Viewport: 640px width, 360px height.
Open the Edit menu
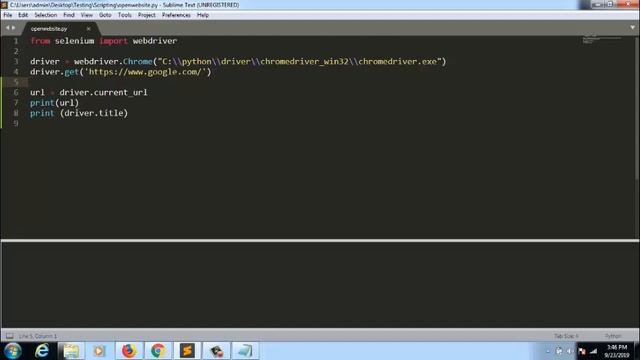pos(23,15)
